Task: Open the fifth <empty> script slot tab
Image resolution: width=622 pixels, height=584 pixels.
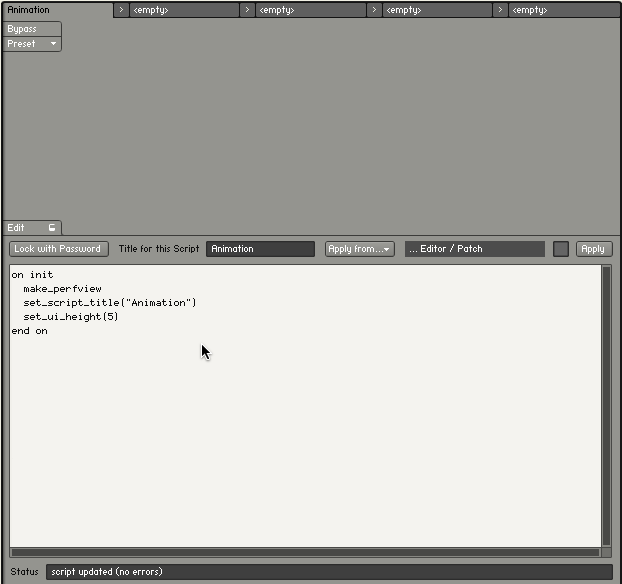Action: [564, 10]
